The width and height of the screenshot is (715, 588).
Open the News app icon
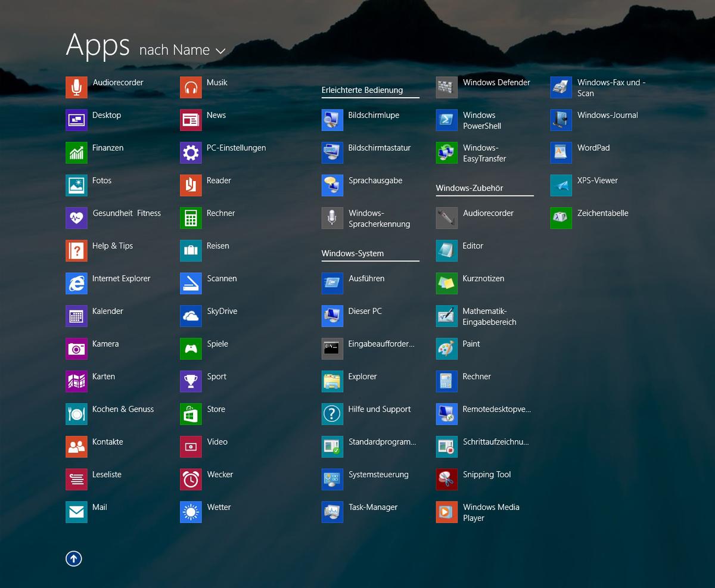coord(191,120)
